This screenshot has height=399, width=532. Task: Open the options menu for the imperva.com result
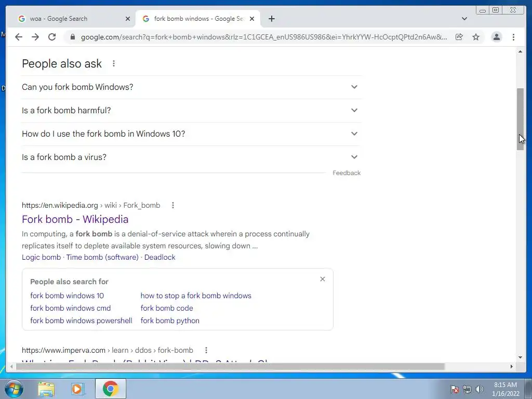point(206,350)
